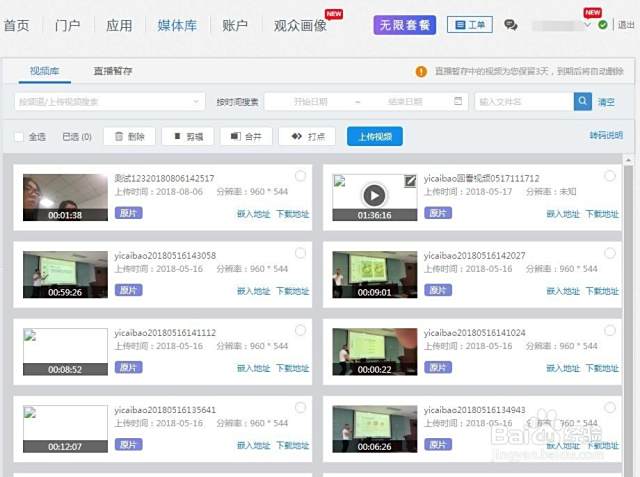This screenshot has height=477, width=640.
Task: Click 原片 tag on yicaibao20180516143058
Action: [129, 290]
